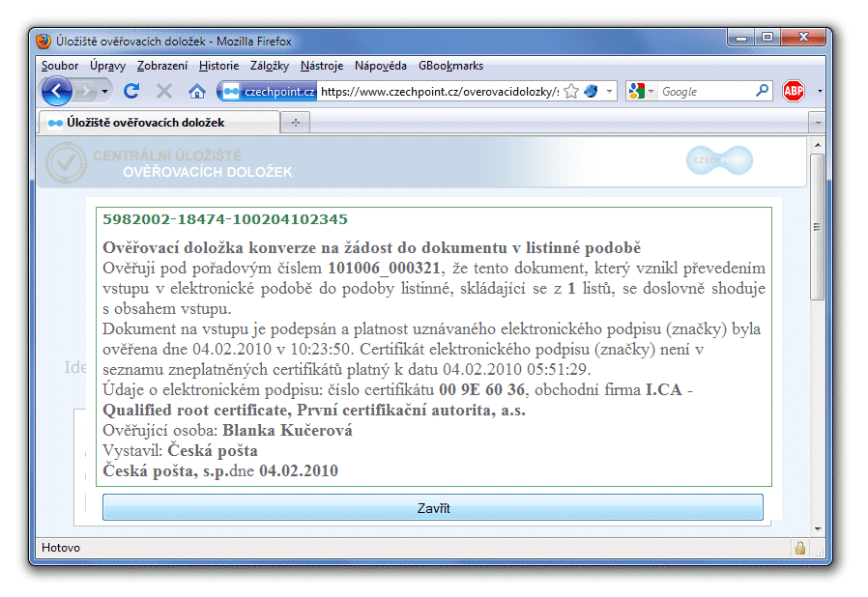Open the Nástroje menu
This screenshot has width=868, height=597.
coord(322,66)
